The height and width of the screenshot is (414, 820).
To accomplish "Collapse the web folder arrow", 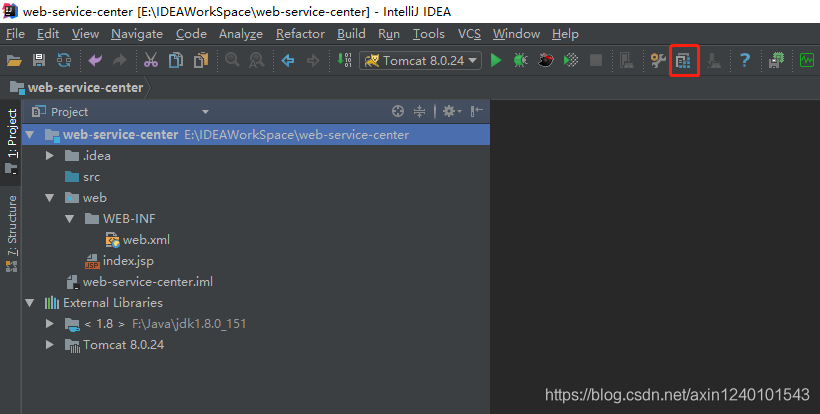I will pos(50,198).
